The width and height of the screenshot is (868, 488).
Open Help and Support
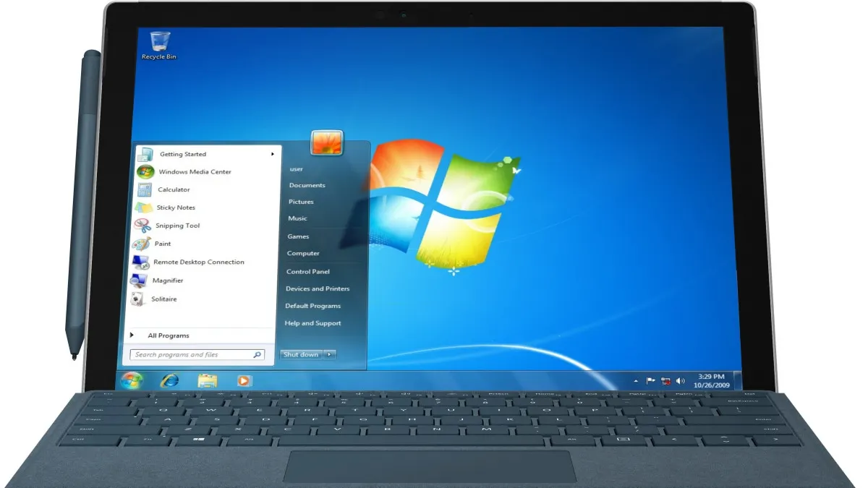(312, 323)
